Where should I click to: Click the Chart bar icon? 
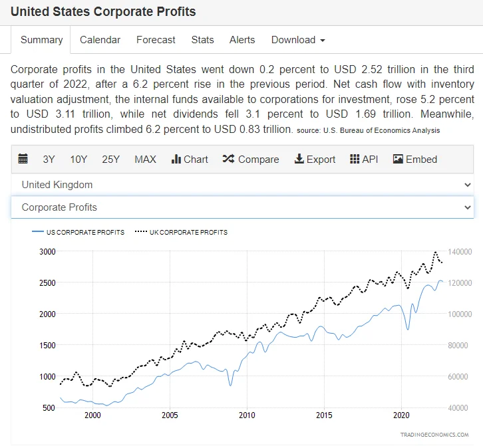pyautogui.click(x=177, y=160)
